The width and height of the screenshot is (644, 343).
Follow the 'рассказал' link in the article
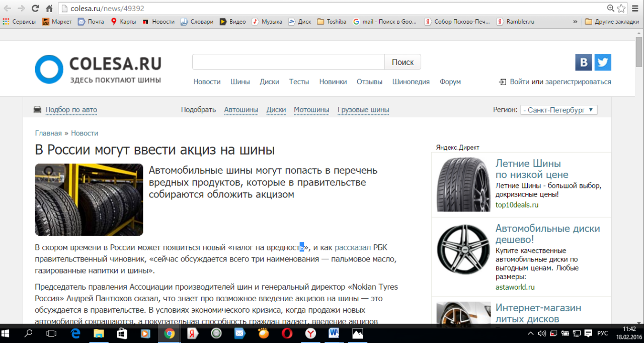353,247
